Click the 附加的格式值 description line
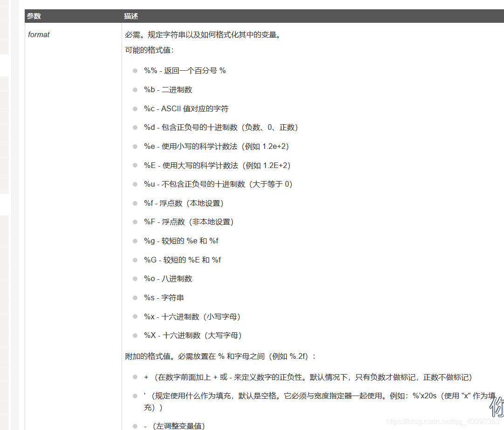The image size is (504, 430). [x=200, y=356]
